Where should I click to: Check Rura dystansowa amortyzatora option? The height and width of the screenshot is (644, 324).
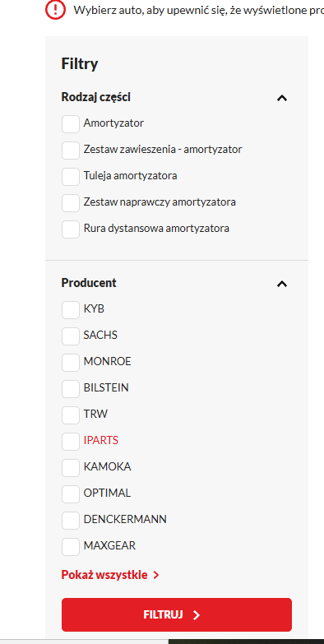coord(71,229)
